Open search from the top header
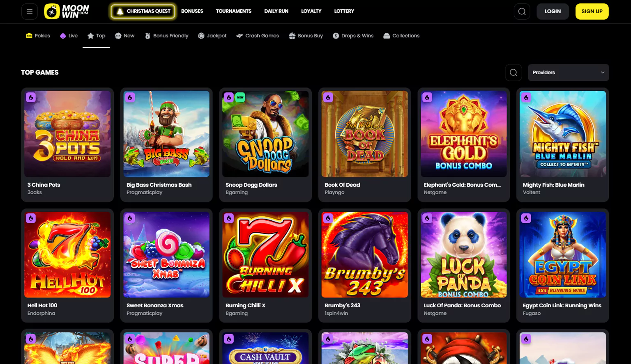The width and height of the screenshot is (631, 364). (522, 11)
